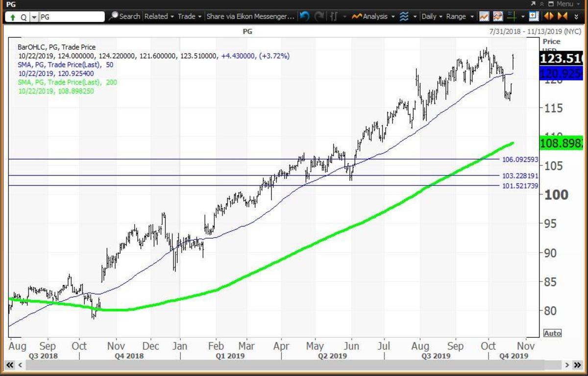Toggle the Auto price scale button
The height and width of the screenshot is (376, 588).
[x=552, y=333]
